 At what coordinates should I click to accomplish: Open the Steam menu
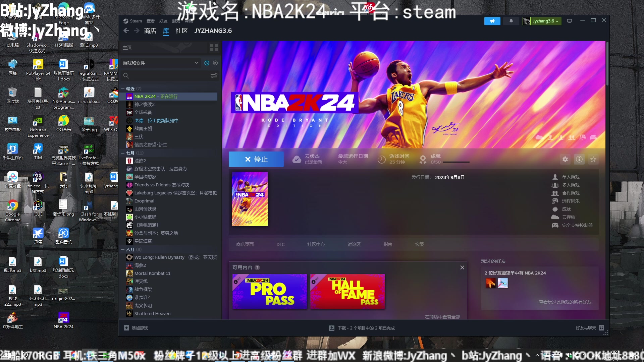(x=133, y=21)
